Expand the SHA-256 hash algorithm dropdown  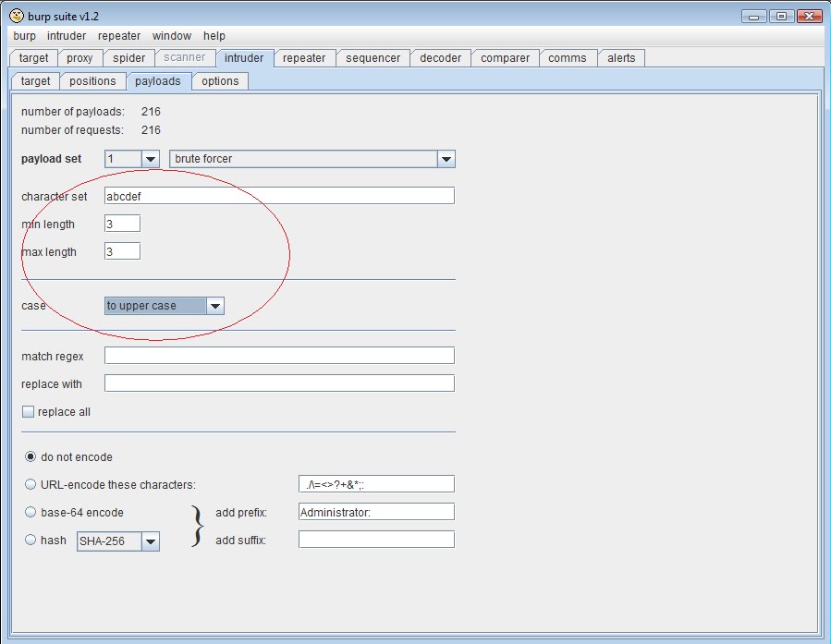point(151,541)
